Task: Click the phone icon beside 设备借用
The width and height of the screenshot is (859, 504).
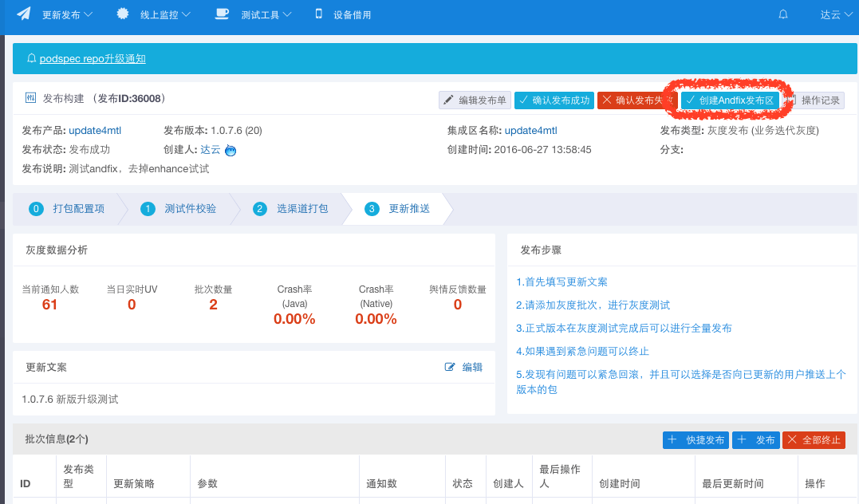Action: (x=319, y=14)
